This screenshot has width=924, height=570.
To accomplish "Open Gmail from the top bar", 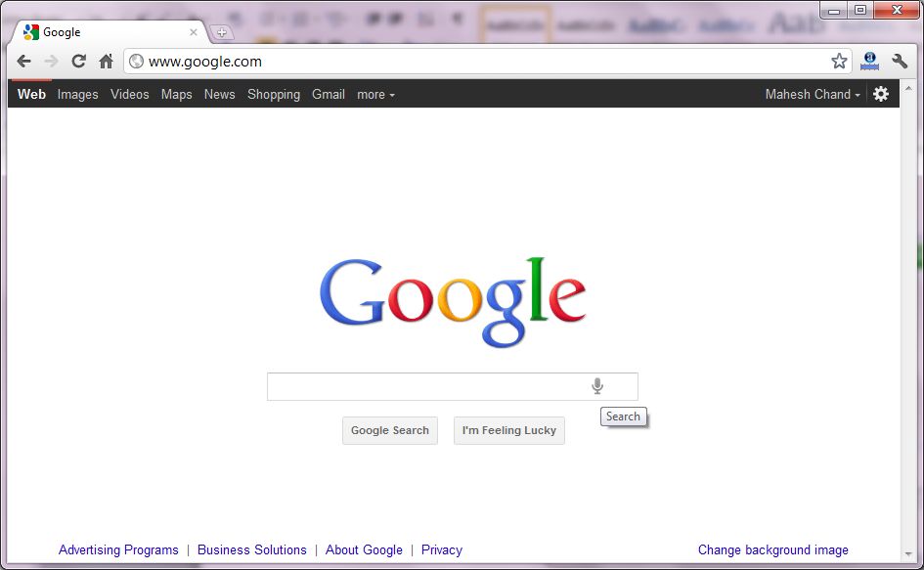I will tap(328, 94).
